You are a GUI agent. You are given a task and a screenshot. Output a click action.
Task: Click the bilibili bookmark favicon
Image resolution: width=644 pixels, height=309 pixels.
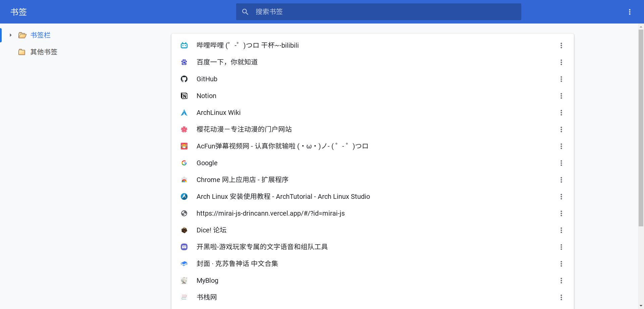(x=184, y=45)
